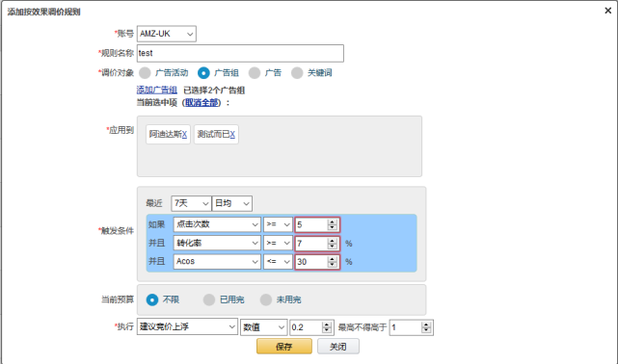Click the 保存 button
This screenshot has width=618, height=364.
284,347
